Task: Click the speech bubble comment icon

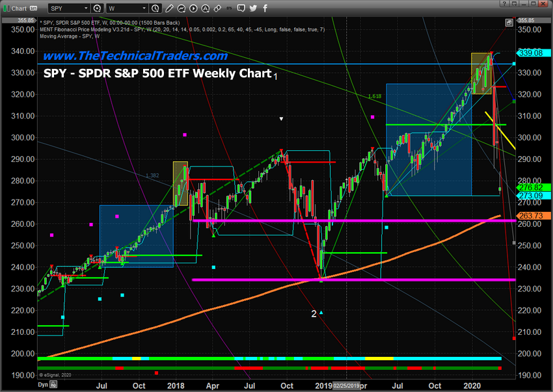Action: (x=241, y=8)
